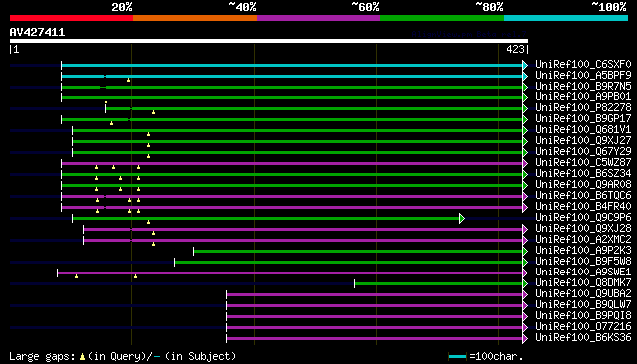Click the yellow gap marker below A5BPF9 bar
637x364 pixels.
[128, 80]
